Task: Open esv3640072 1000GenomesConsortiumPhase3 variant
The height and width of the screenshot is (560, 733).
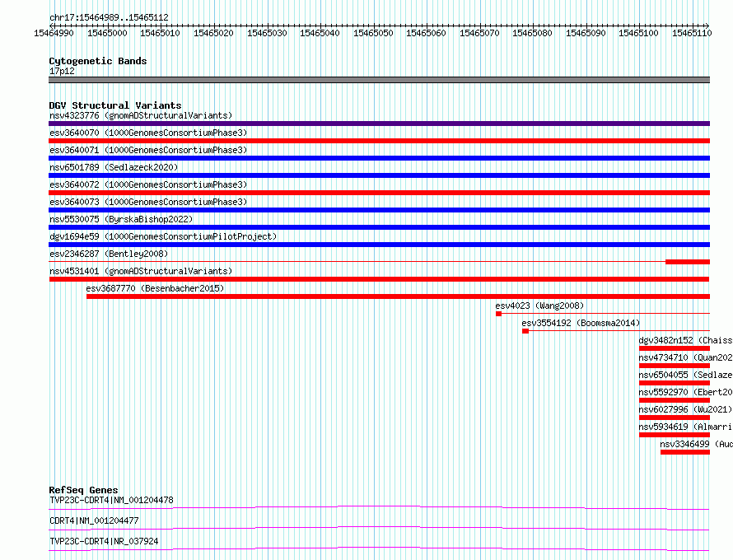Action: 148,184
